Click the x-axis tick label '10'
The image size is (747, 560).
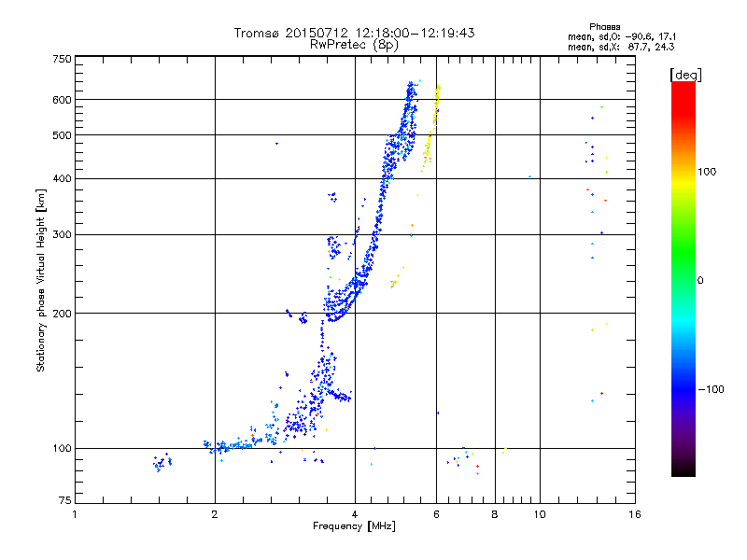point(540,514)
